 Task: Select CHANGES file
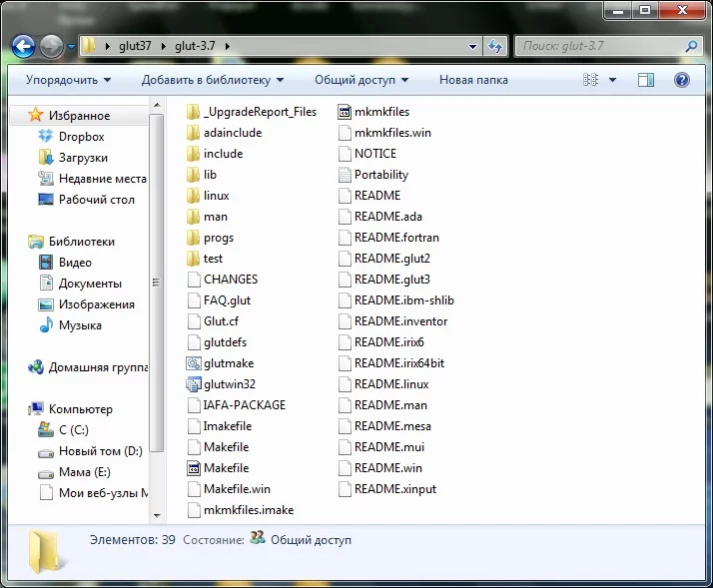coord(223,280)
